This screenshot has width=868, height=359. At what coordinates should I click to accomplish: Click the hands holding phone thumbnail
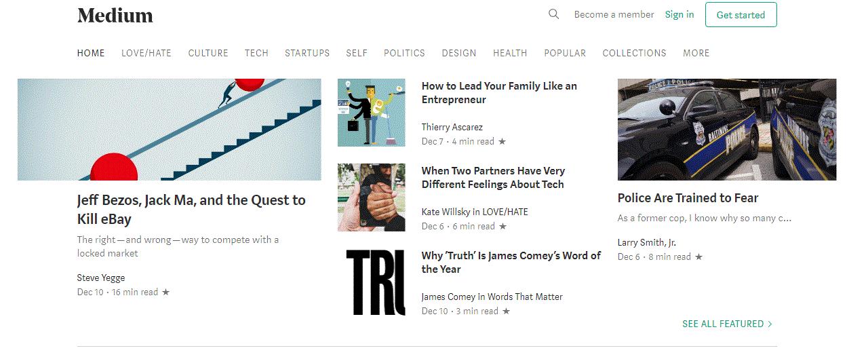[372, 197]
